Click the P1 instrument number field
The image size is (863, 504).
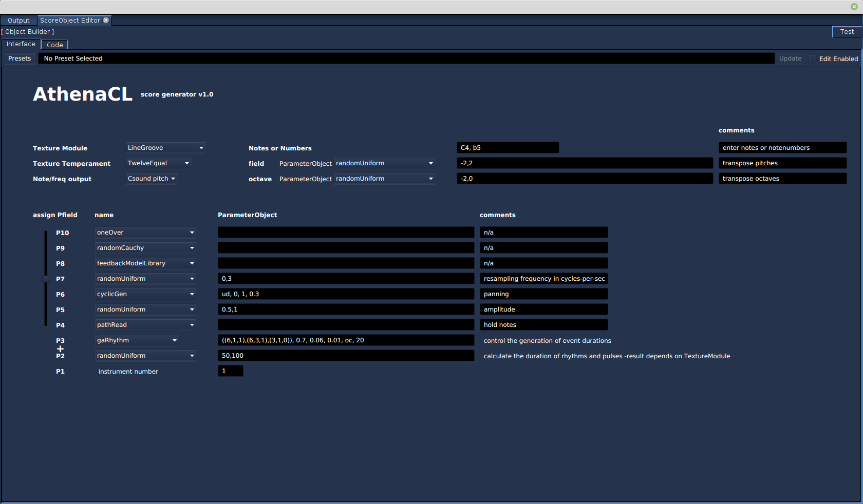pos(230,371)
